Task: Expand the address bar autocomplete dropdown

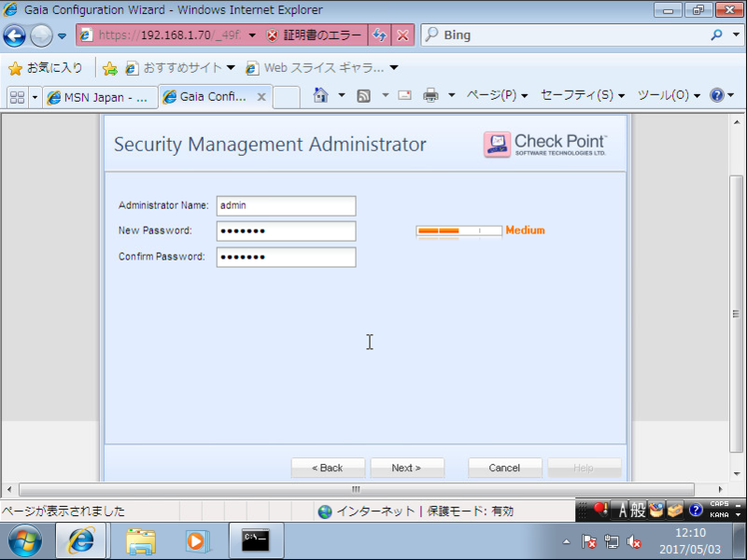Action: tap(252, 35)
